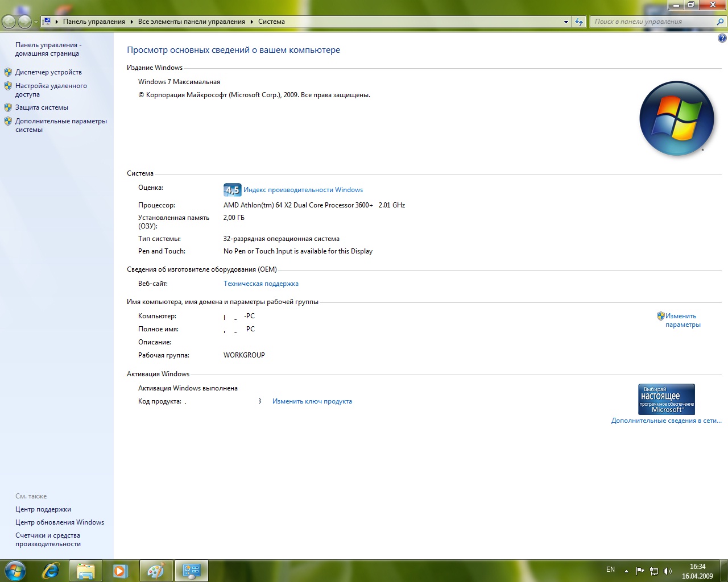The image size is (728, 582).
Task: Open the volume speaker tray icon
Action: (668, 571)
